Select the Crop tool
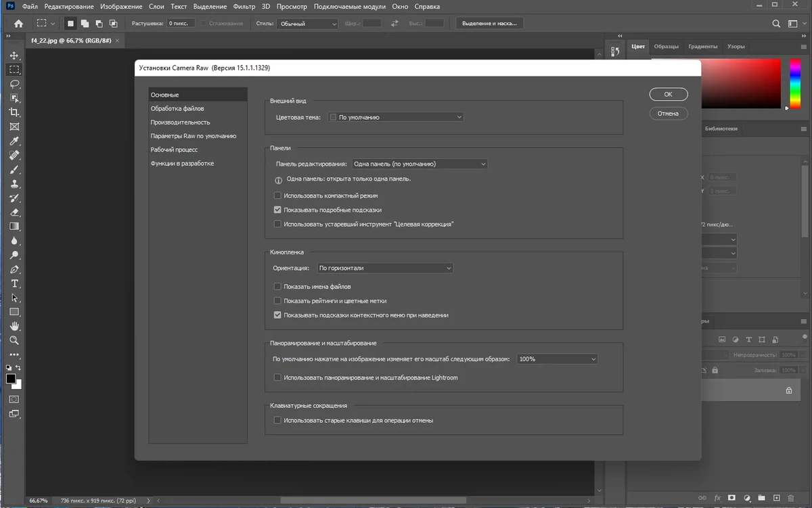This screenshot has width=812, height=508. [14, 112]
